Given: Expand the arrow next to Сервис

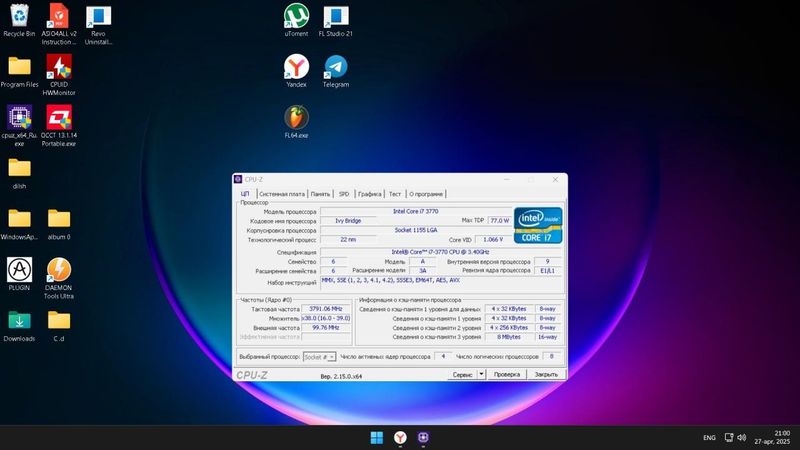Looking at the screenshot, I should [481, 374].
